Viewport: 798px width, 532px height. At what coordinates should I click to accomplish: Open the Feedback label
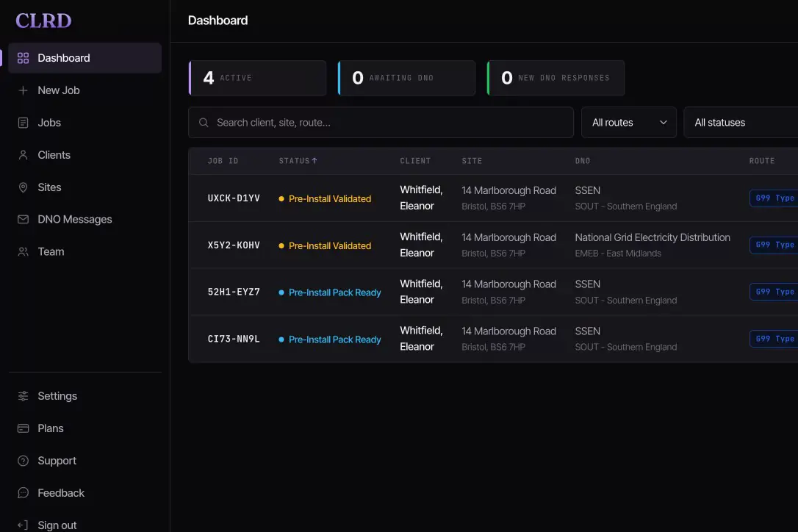click(x=61, y=493)
